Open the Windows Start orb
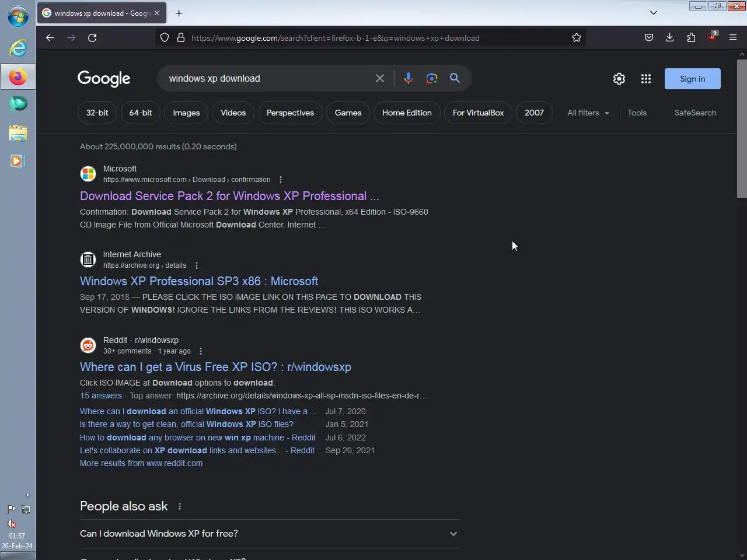Image resolution: width=747 pixels, height=560 pixels. point(18,16)
